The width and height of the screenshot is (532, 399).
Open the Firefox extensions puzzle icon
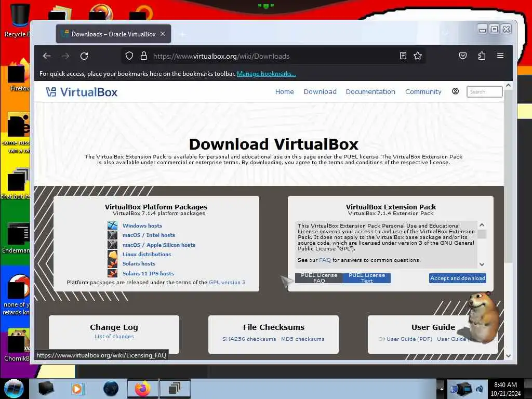pyautogui.click(x=482, y=56)
